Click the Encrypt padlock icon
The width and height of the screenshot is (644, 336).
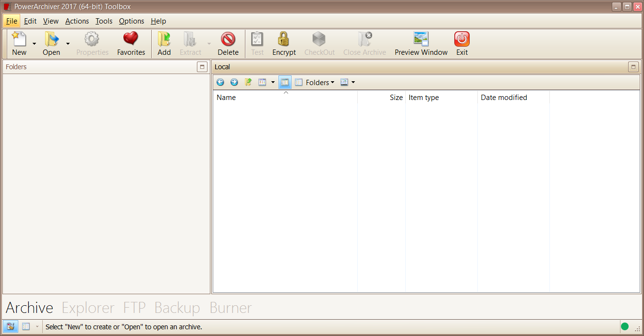[284, 39]
